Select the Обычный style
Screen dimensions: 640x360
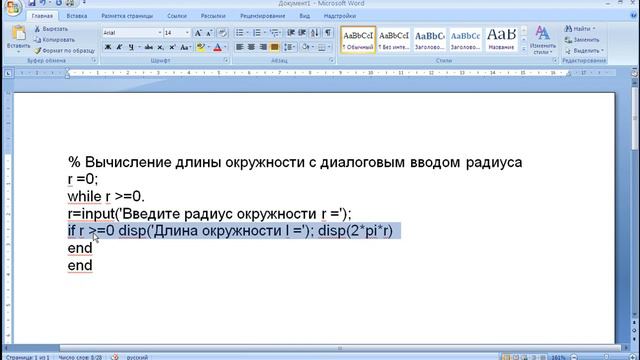click(358, 40)
